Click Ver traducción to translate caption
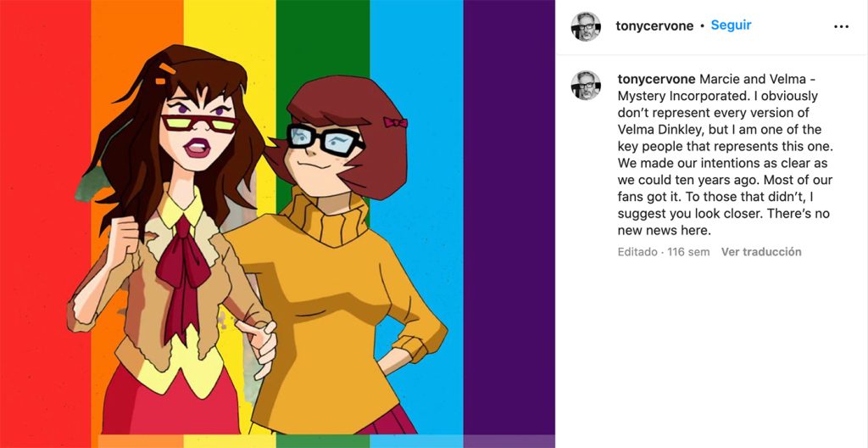This screenshot has height=448, width=868. click(x=761, y=252)
